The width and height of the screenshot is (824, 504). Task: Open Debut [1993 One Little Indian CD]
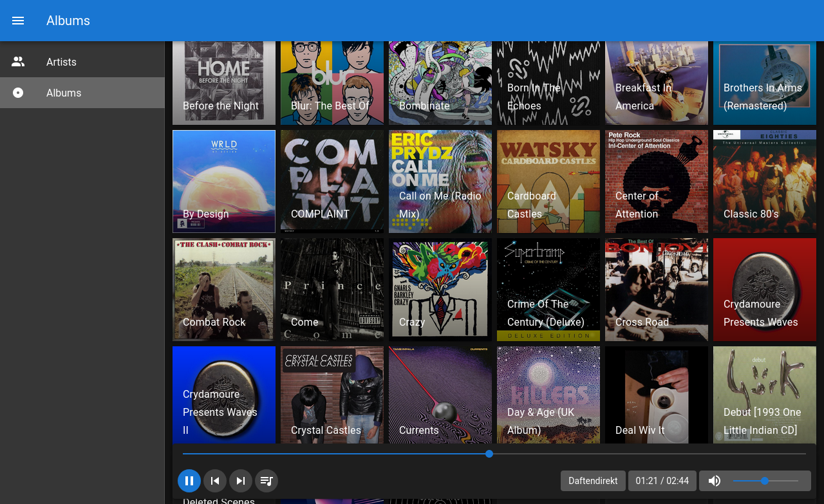[765, 395]
